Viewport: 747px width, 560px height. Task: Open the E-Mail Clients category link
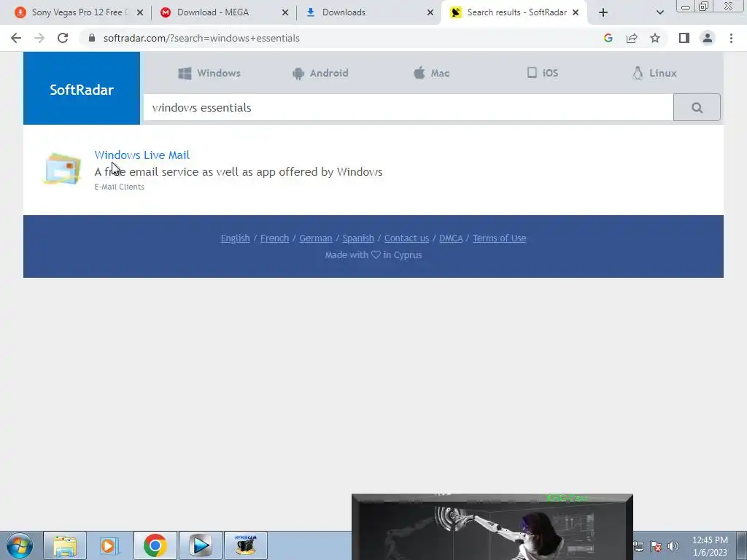tap(119, 187)
